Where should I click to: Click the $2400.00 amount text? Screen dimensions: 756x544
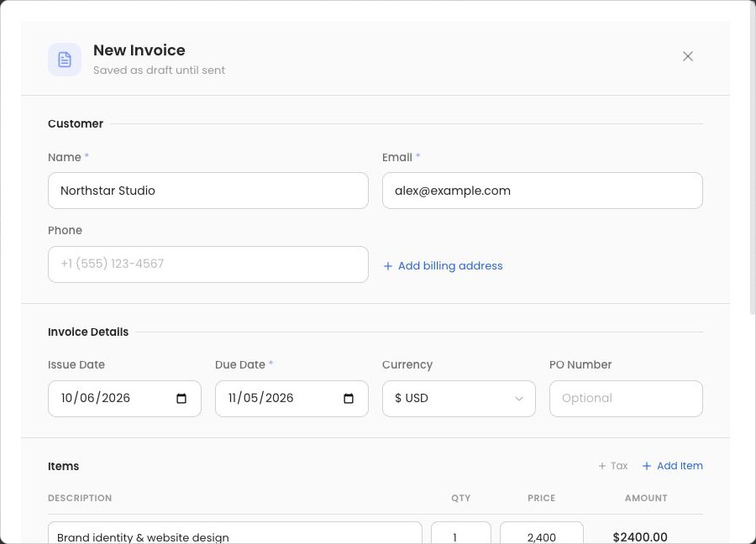coord(640,536)
